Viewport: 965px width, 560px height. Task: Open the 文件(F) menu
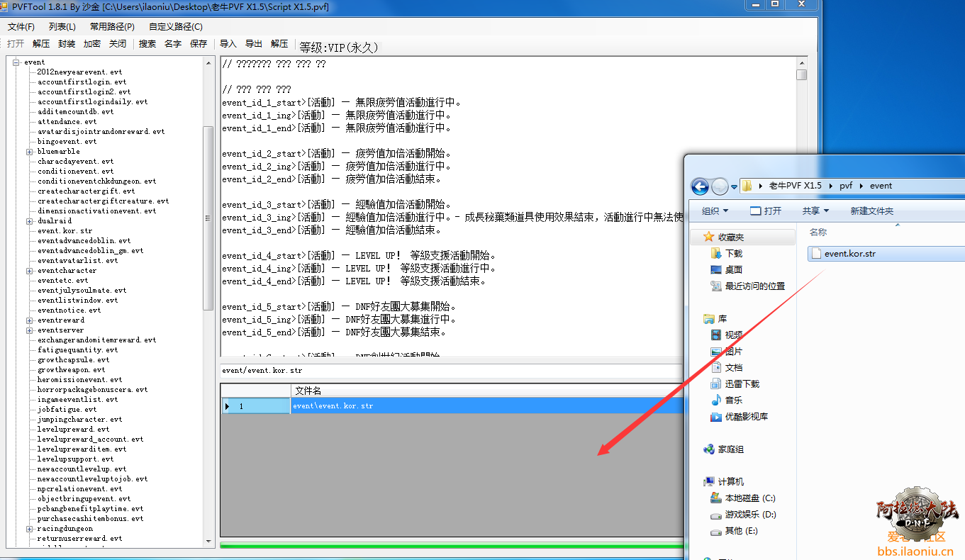pos(21,27)
